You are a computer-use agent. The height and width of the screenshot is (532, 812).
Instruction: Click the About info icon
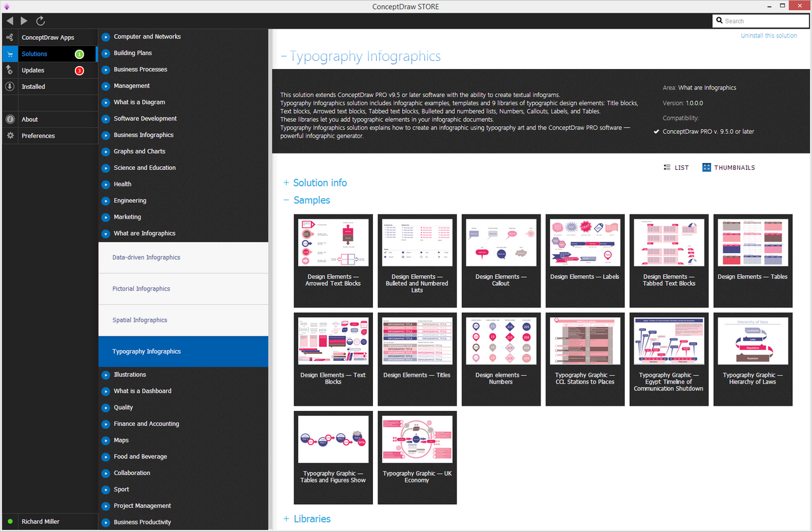point(10,119)
